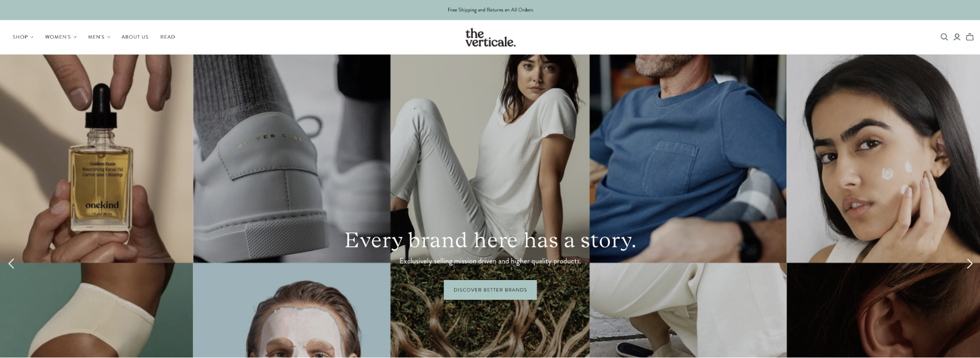Screen dimensions: 980x358
Task: Click the Verticale logo
Action: [x=490, y=38]
